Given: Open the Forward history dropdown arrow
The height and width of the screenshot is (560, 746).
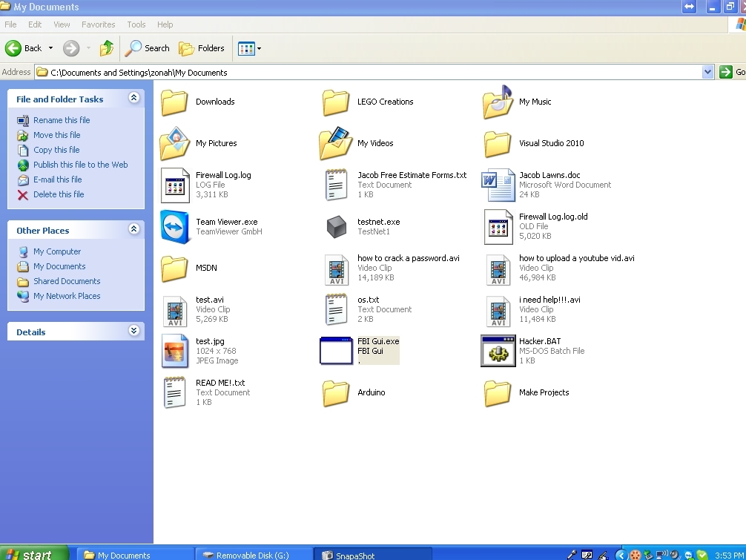Looking at the screenshot, I should click(x=88, y=48).
